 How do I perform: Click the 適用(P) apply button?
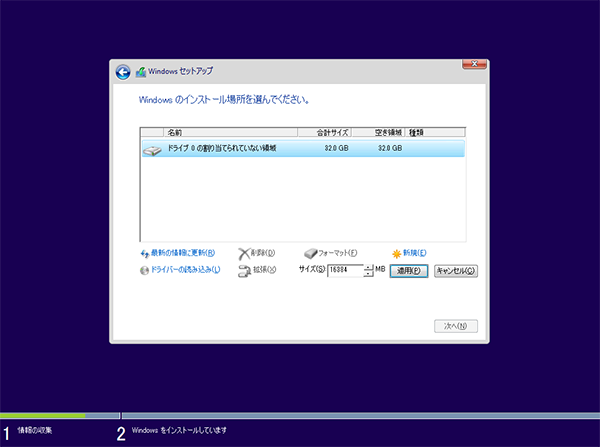(409, 271)
